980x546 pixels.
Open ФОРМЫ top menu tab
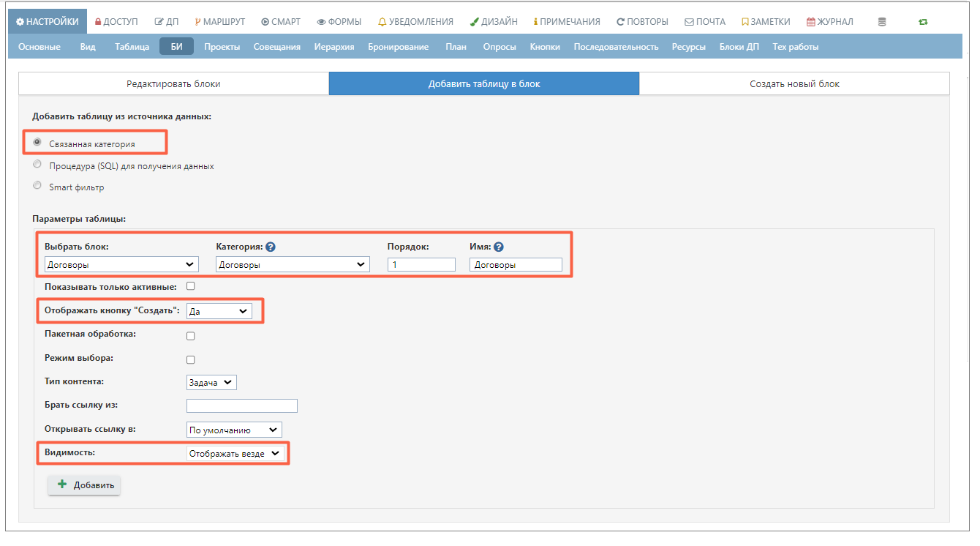tap(339, 22)
